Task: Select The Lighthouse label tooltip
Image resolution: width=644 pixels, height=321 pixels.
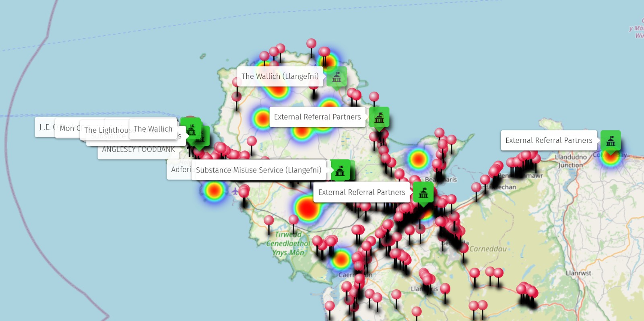Action: click(x=105, y=130)
